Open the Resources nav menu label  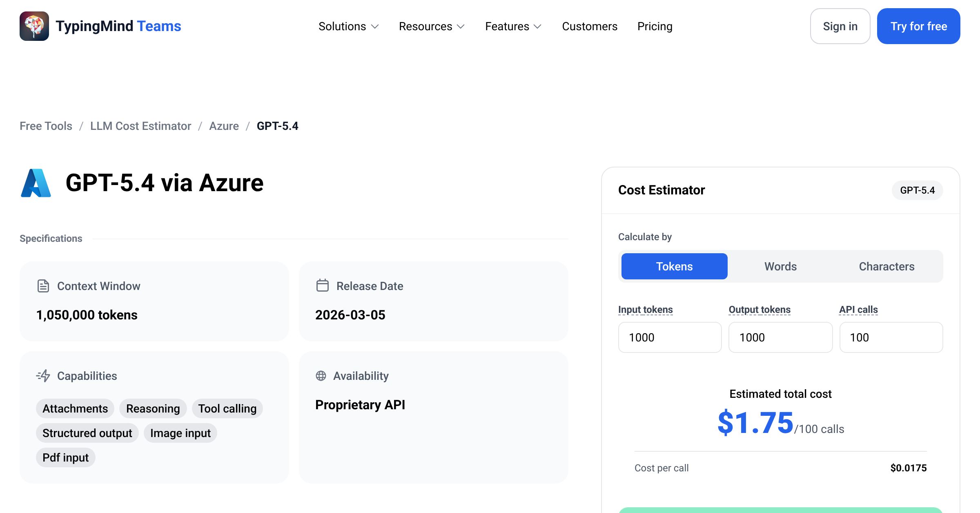(425, 26)
